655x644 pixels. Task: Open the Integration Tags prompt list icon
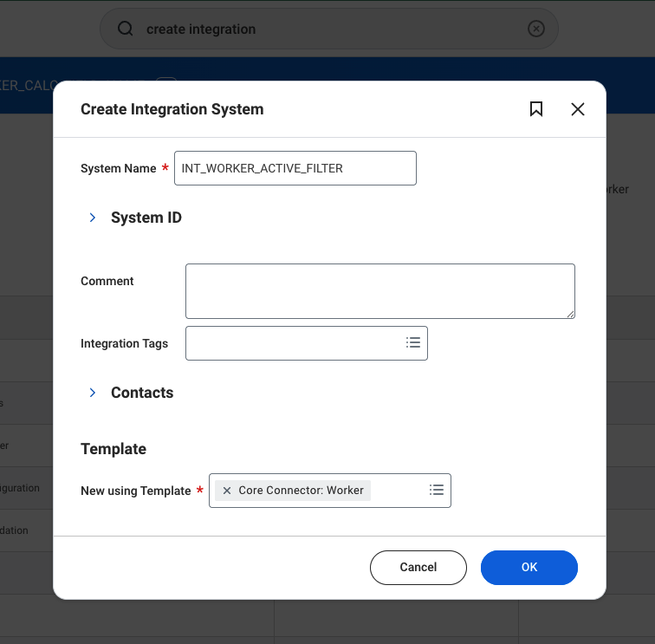tap(413, 342)
